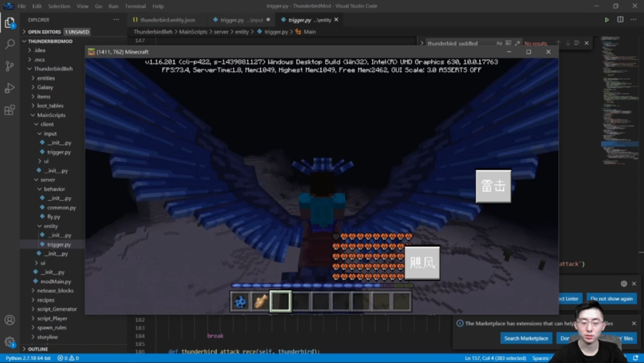Open the Run menu
Screen dimensions: 644x363
(113, 6)
